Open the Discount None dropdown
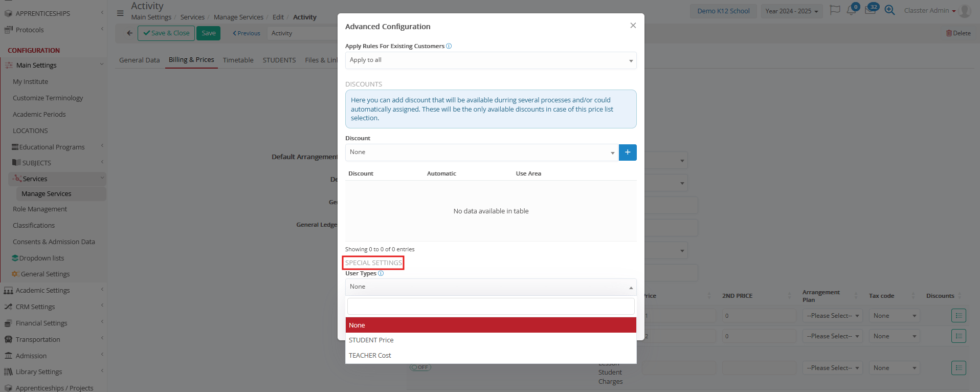This screenshot has width=980, height=392. [481, 153]
